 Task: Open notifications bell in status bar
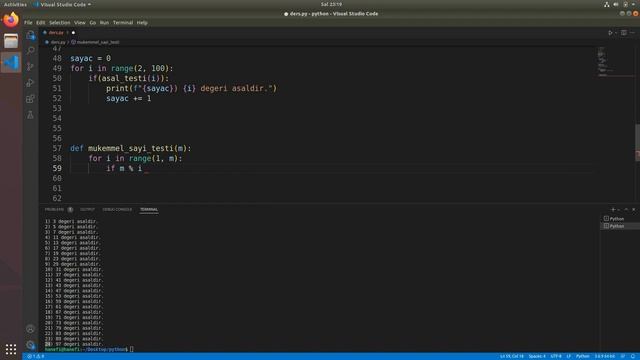pos(633,356)
